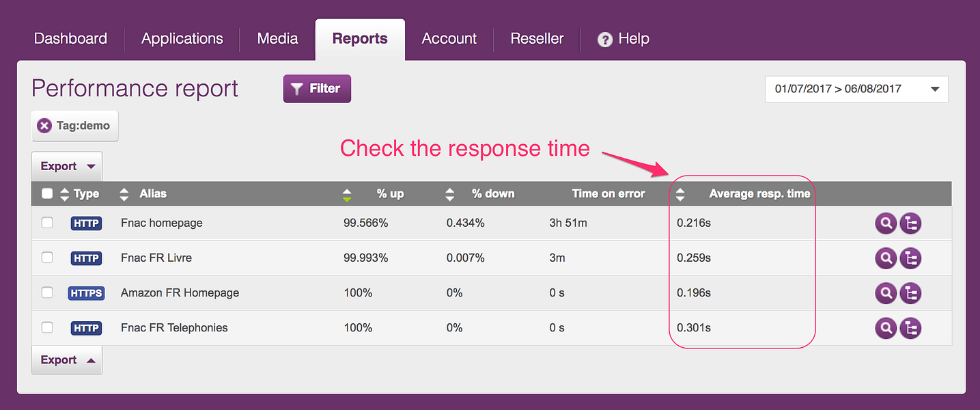This screenshot has width=980, height=410.
Task: Switch to the Dashboard tab
Action: (x=70, y=39)
